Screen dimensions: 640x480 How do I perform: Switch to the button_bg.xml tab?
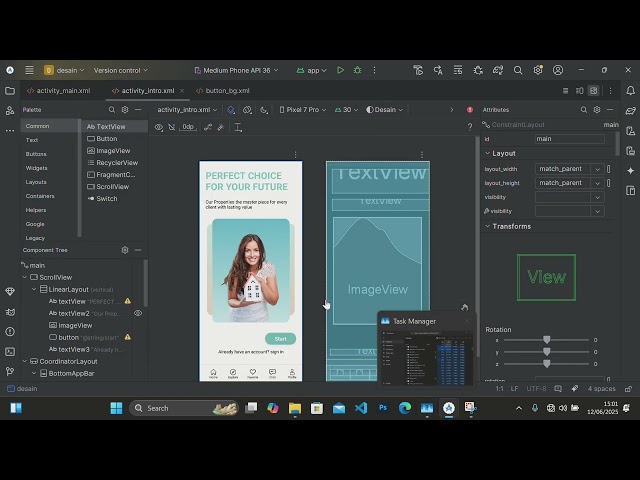(x=226, y=90)
